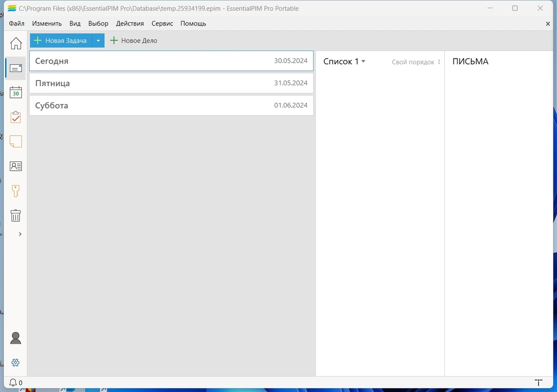Maximize the EssentialPIM window
This screenshot has width=557, height=392.
point(515,8)
